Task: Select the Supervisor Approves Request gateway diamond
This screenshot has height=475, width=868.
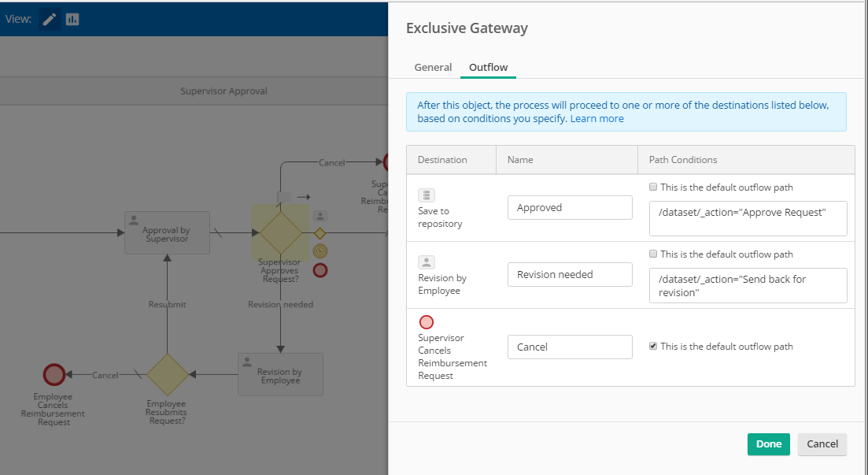Action: click(280, 232)
